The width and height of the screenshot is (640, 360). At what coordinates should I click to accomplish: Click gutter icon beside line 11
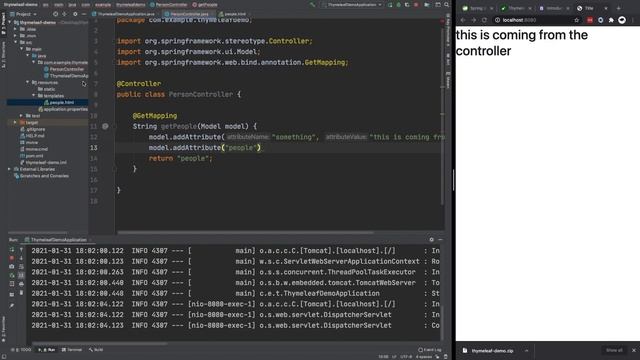(x=105, y=127)
